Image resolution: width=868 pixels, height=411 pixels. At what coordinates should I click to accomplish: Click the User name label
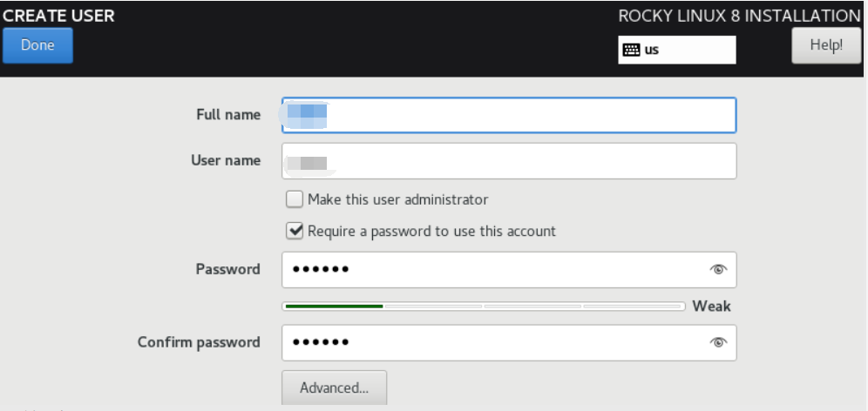tap(226, 160)
